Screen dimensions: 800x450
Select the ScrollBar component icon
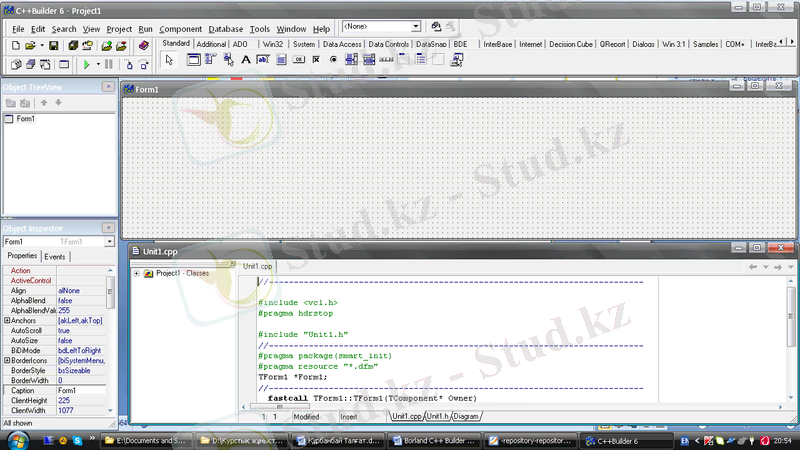[x=386, y=60]
